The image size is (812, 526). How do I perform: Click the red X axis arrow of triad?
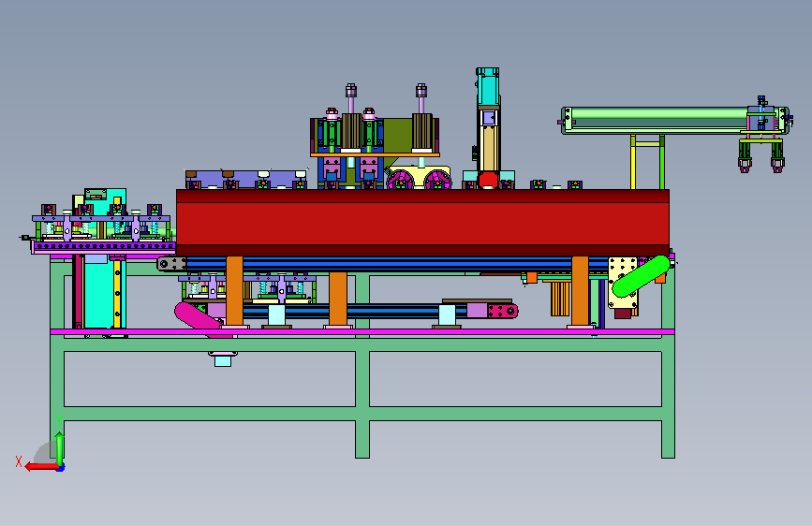41,467
